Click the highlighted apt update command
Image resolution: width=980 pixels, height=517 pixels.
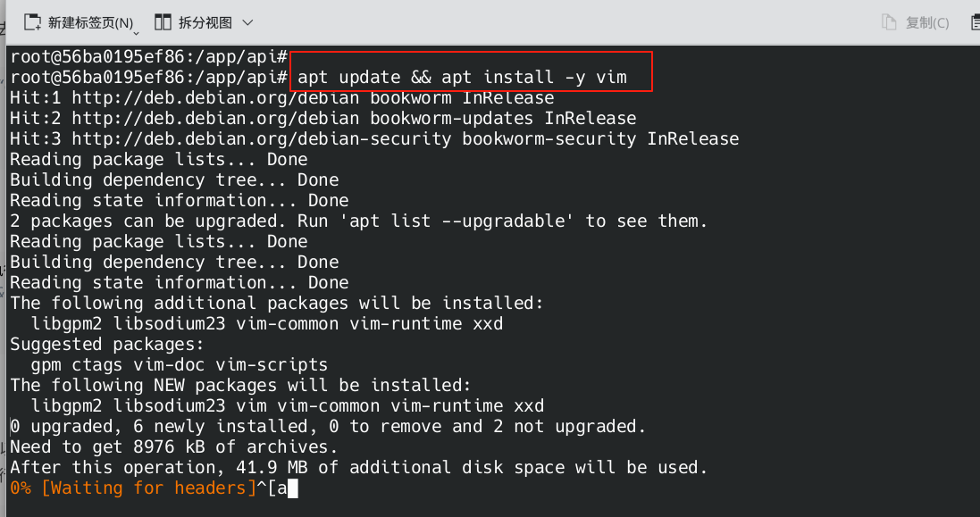(x=462, y=77)
